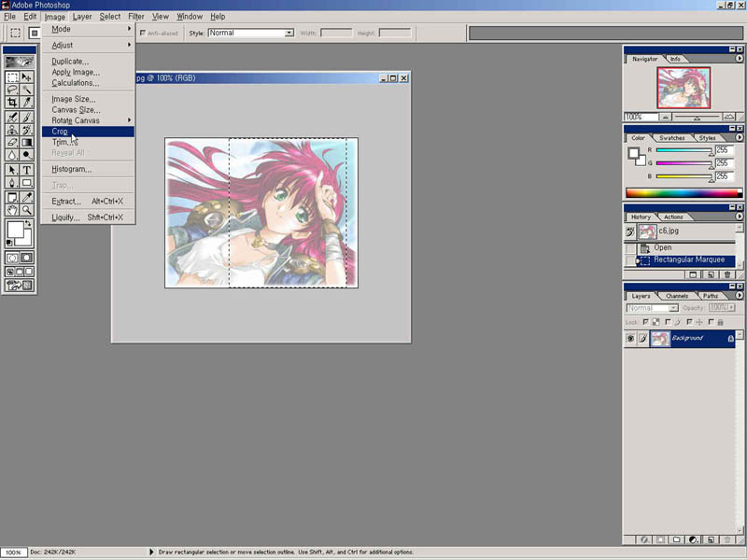Select the Paintbrush tool

pyautogui.click(x=27, y=118)
